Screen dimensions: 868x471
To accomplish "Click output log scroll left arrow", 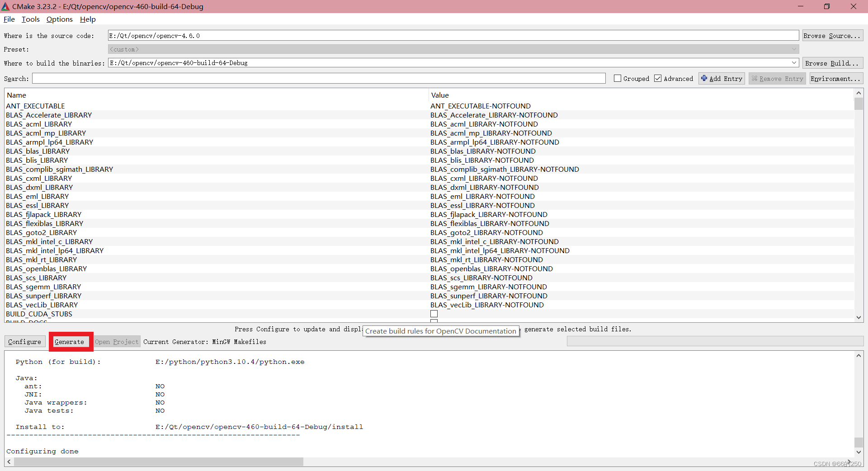I will [9, 462].
